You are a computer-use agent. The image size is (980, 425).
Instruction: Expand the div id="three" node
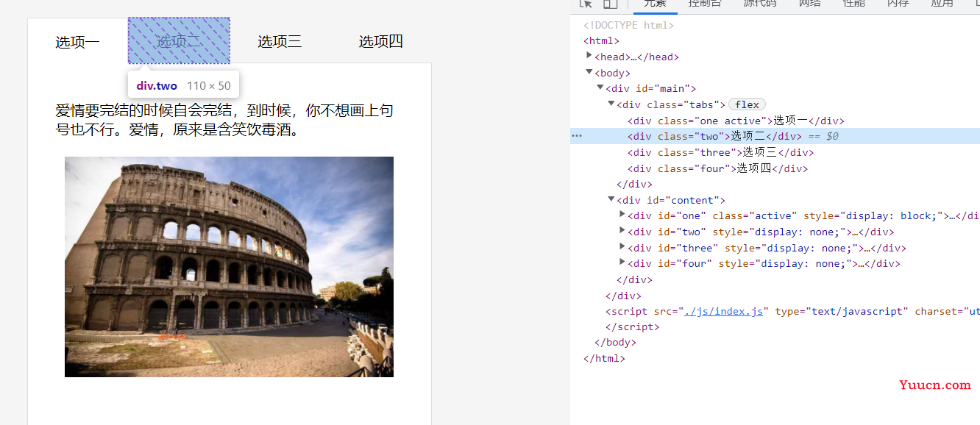622,247
